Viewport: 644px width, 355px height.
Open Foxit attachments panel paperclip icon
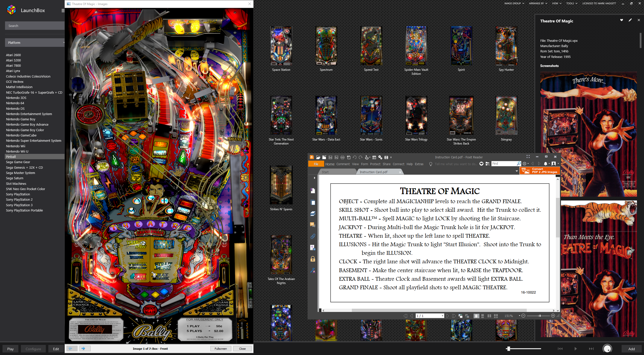tap(313, 236)
